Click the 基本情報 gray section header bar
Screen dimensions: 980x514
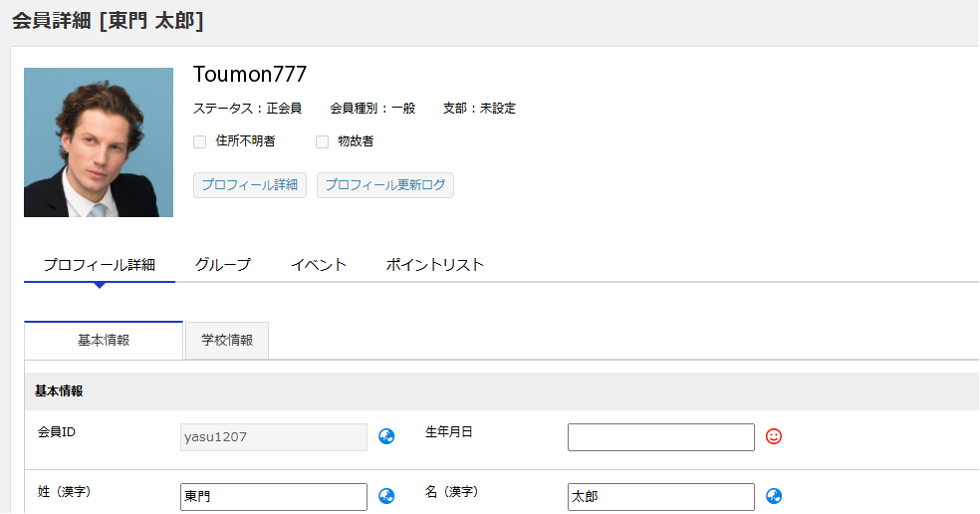click(x=498, y=391)
